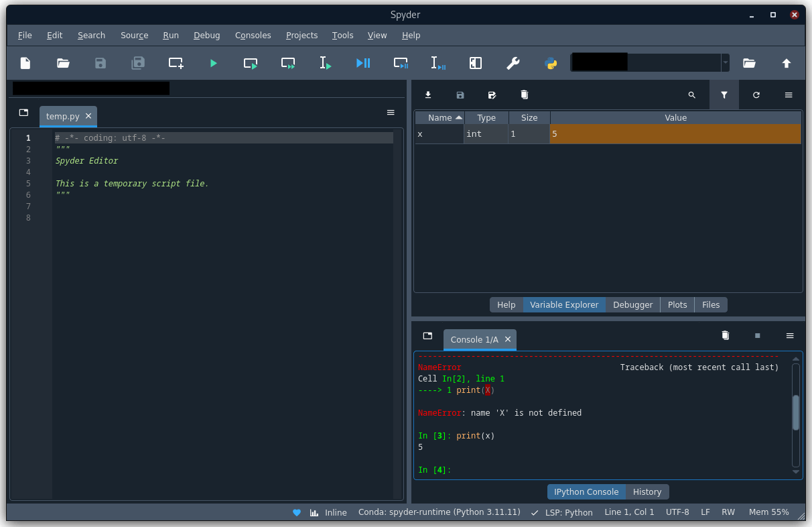The height and width of the screenshot is (527, 812).
Task: Interrupt kernel stop icon
Action: tap(758, 335)
